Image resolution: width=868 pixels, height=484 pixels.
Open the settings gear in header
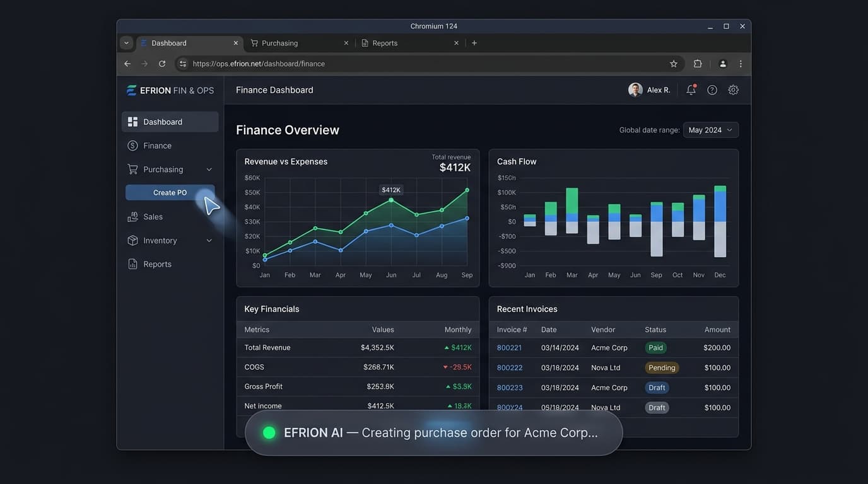pos(733,90)
